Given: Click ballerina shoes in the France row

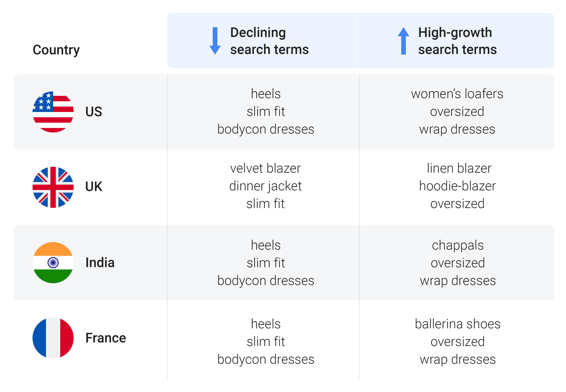Looking at the screenshot, I should (458, 324).
